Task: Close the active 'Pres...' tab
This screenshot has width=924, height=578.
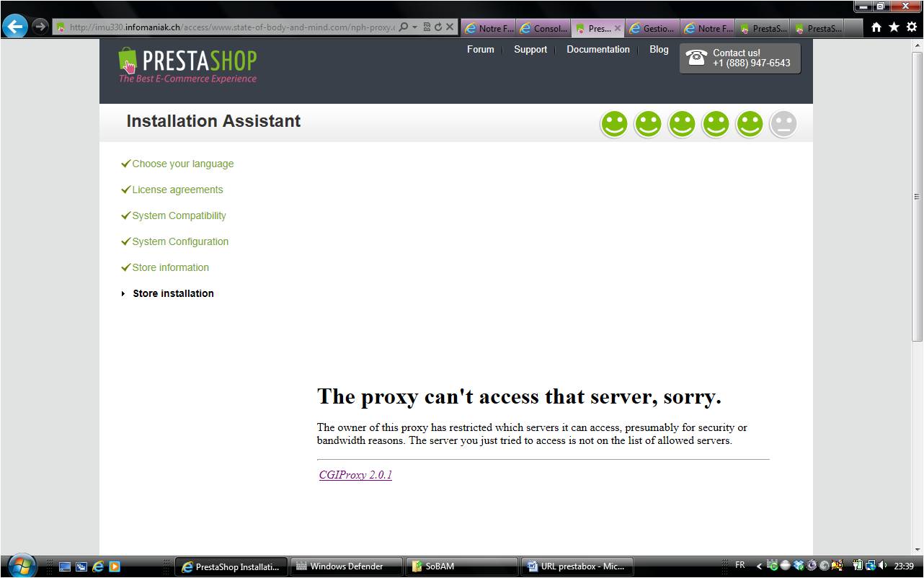Action: click(x=617, y=29)
